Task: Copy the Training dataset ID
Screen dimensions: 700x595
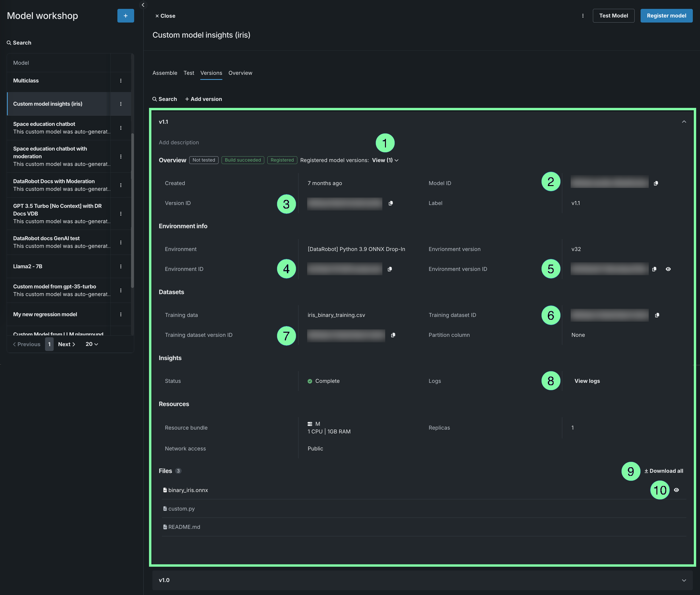Action: [657, 315]
